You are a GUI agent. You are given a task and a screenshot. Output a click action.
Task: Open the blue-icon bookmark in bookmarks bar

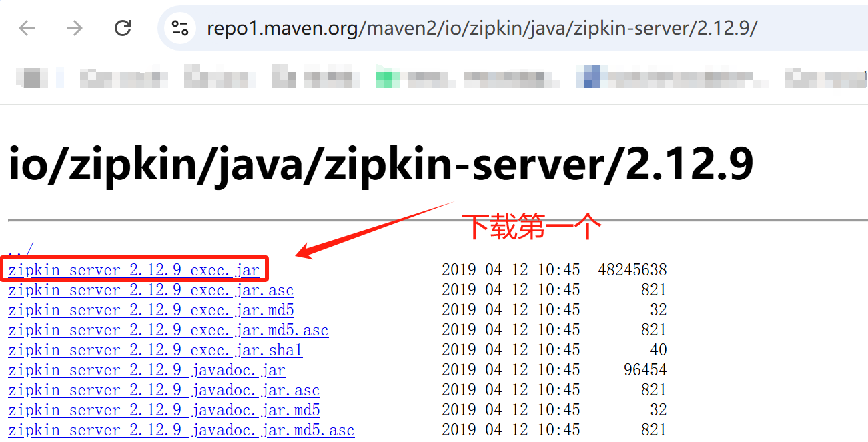671,77
